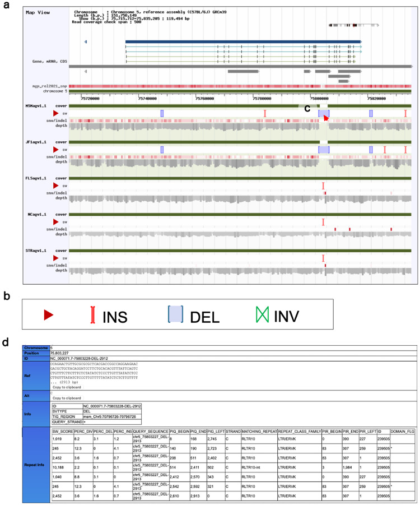Click the small gene arrow left of the main gene
420x505 pixels.
click(86, 41)
